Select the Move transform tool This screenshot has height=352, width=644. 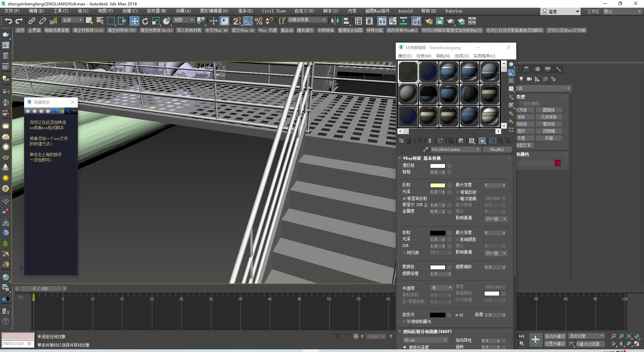134,21
